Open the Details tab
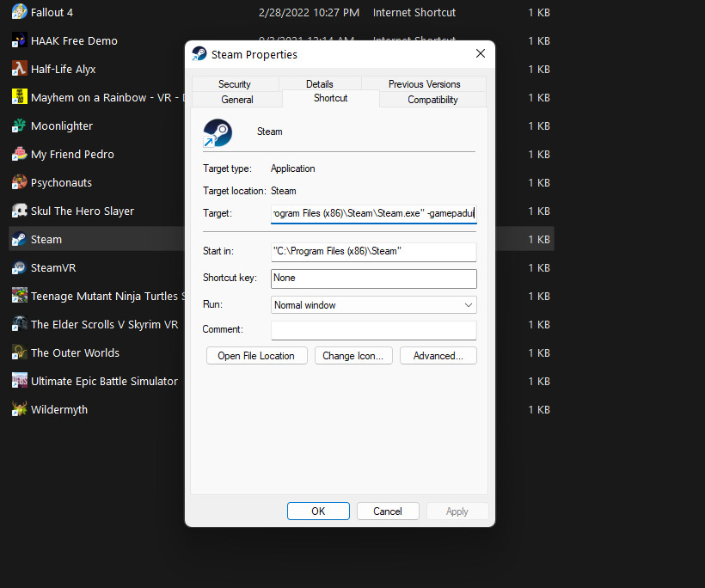 click(320, 84)
